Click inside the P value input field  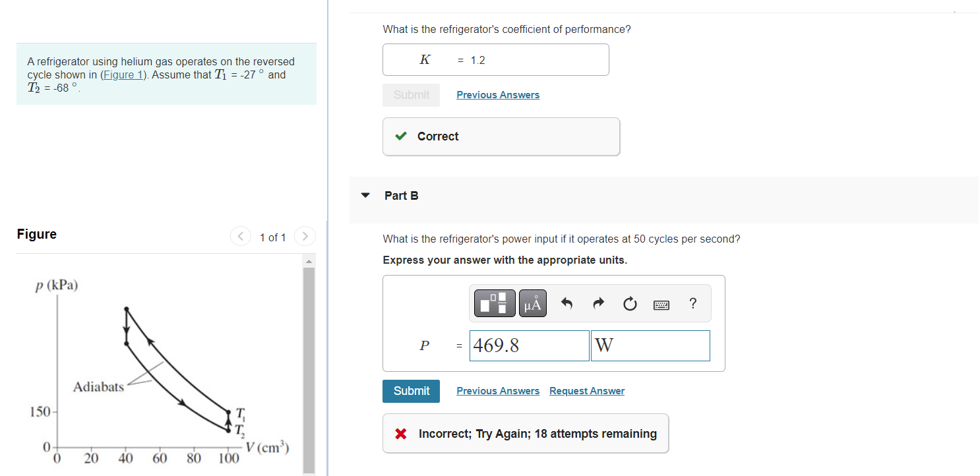click(528, 345)
